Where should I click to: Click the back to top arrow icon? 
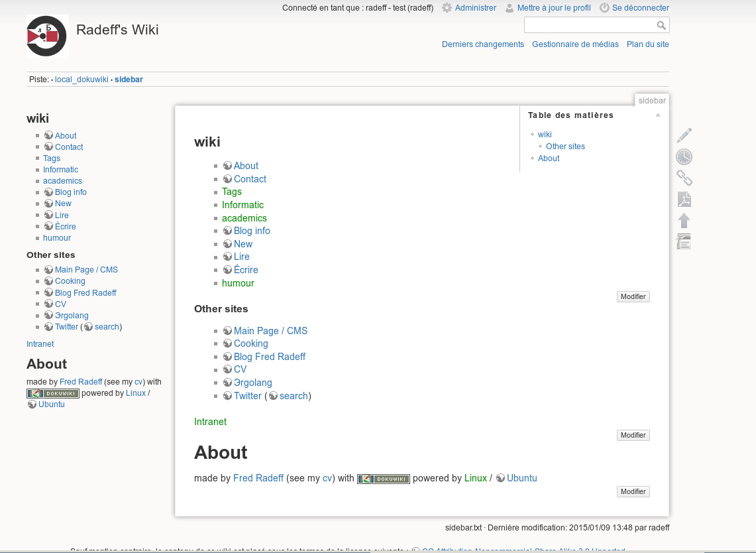pos(684,221)
